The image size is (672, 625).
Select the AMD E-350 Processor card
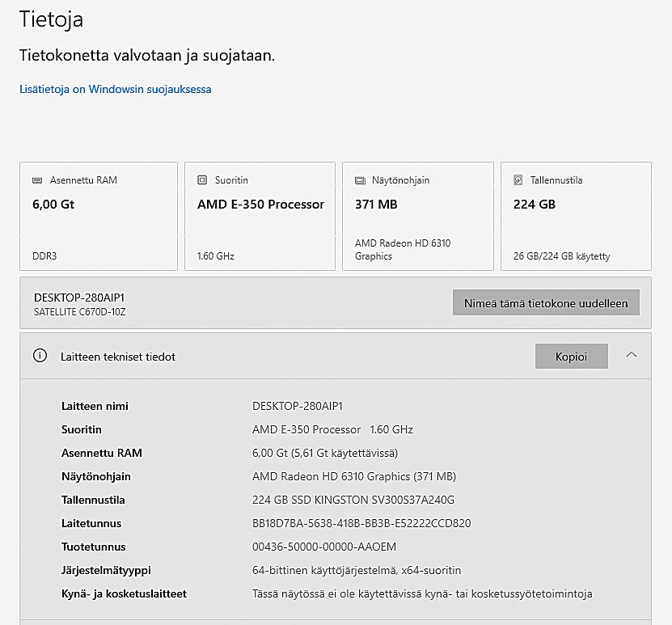click(x=260, y=217)
